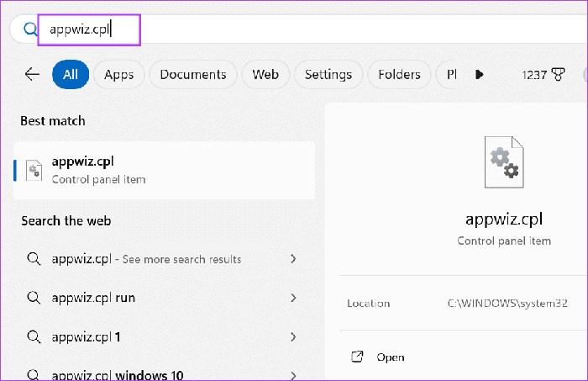This screenshot has height=381, width=588.
Task: Expand the "See more search results" chevron
Action: 293,259
